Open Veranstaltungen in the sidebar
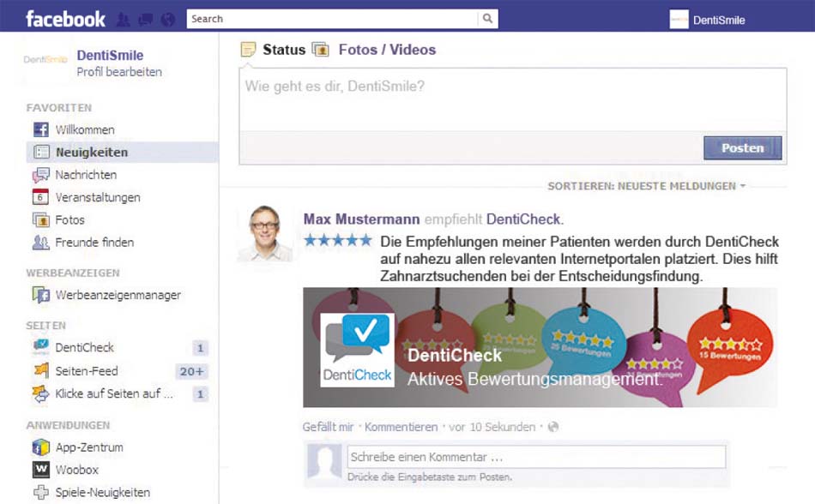Viewport: 815px width, 504px height. coord(98,197)
